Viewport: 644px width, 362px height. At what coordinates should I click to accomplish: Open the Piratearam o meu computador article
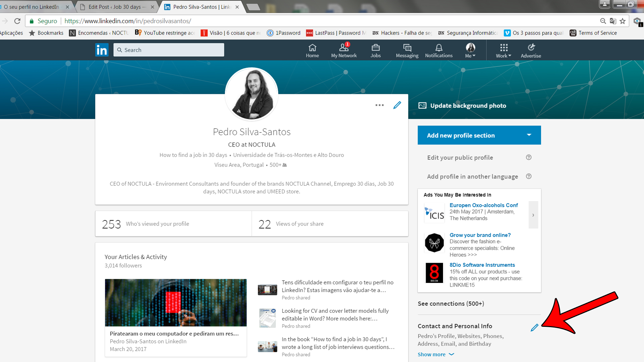176,317
